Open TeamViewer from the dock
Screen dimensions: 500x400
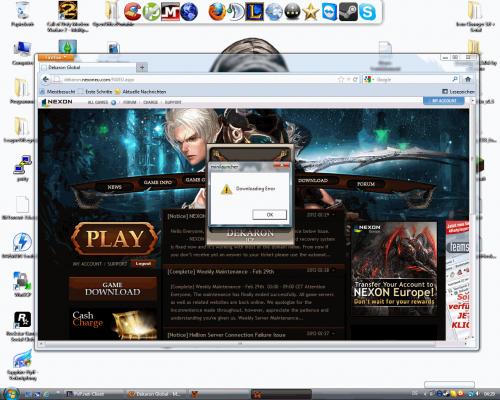pos(330,12)
